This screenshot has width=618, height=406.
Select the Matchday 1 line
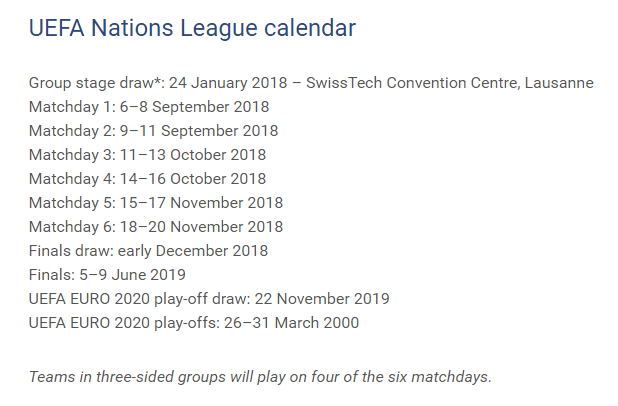[148, 106]
